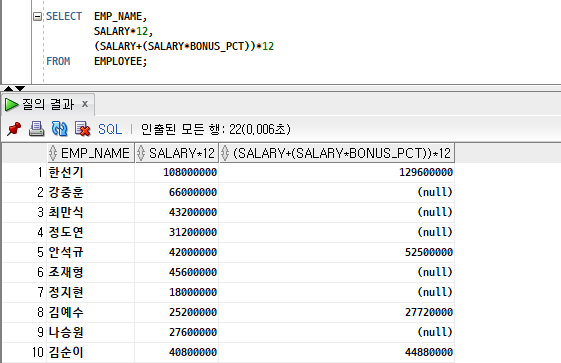
Task: Click the fetched rows status text 인출된 모든 행
Action: pos(215,129)
